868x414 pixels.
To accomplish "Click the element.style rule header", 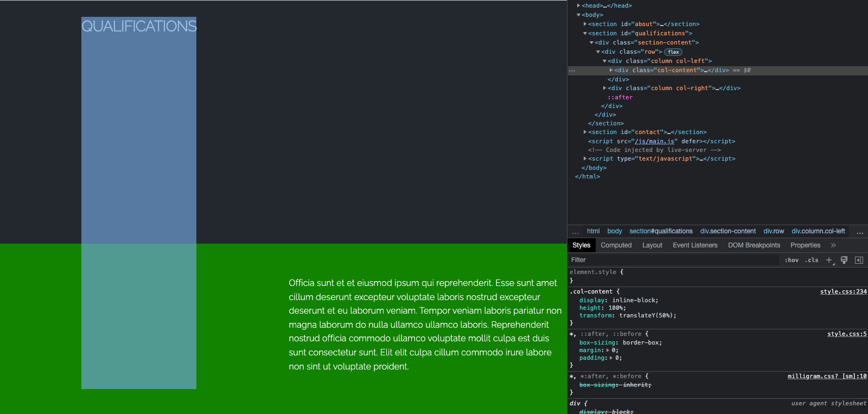I will tap(593, 272).
